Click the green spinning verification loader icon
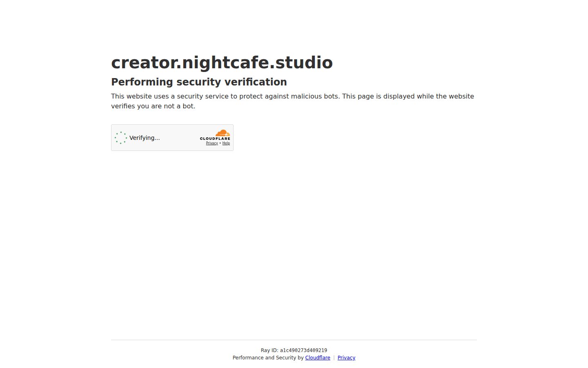The height and width of the screenshot is (368, 588). pyautogui.click(x=121, y=138)
